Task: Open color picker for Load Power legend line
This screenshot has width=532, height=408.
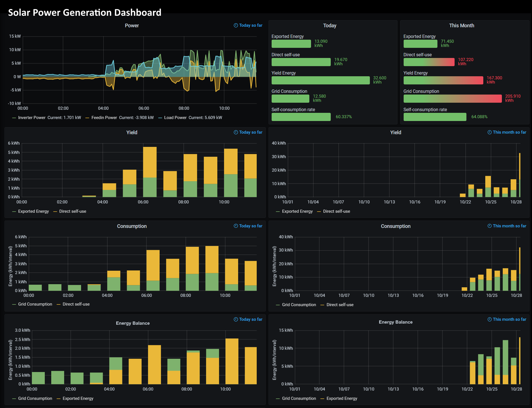Action: coord(160,118)
